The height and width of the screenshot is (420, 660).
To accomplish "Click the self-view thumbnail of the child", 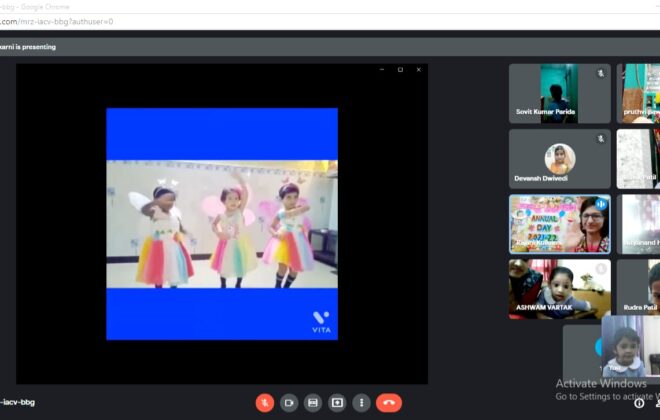I will 631,346.
